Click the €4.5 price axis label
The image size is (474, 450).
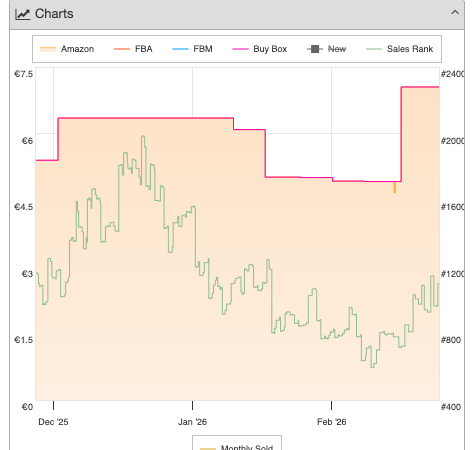point(23,207)
